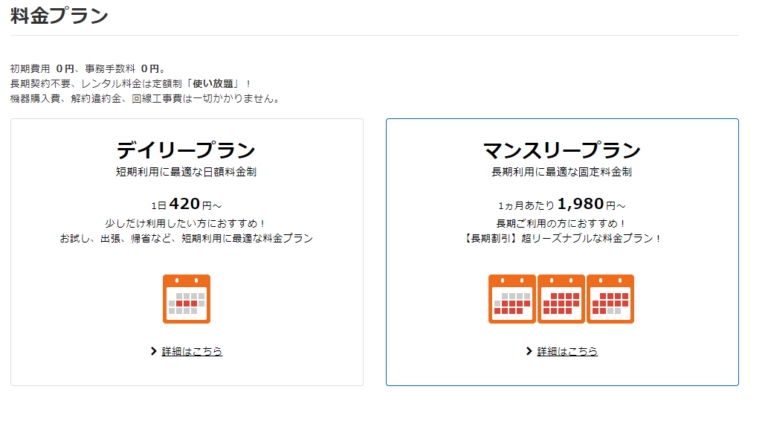This screenshot has height=427, width=768.
Task: Click the 料金プラン page heading
Action: pos(59,16)
